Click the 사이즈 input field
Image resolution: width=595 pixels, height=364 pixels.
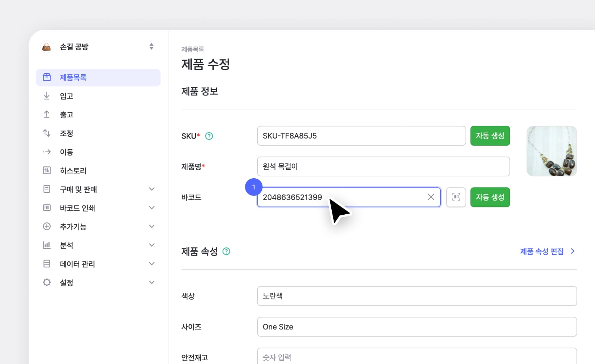(417, 327)
